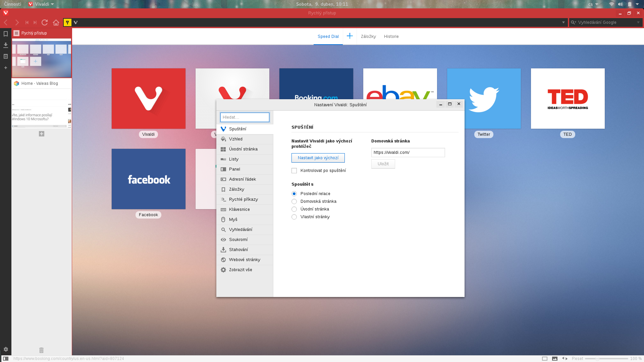Open Vivaldi app menu in top bar

pos(41,4)
